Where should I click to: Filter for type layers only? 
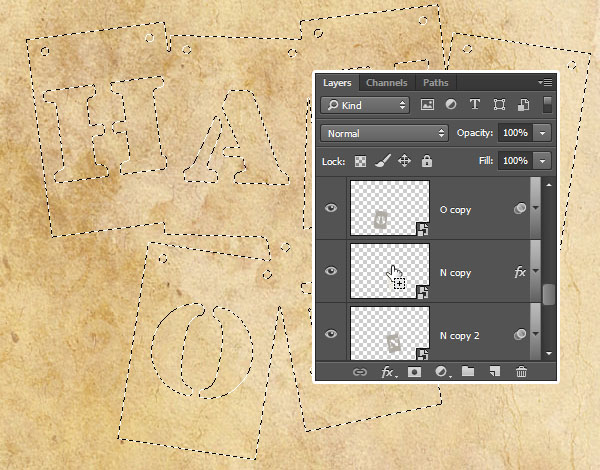point(474,105)
